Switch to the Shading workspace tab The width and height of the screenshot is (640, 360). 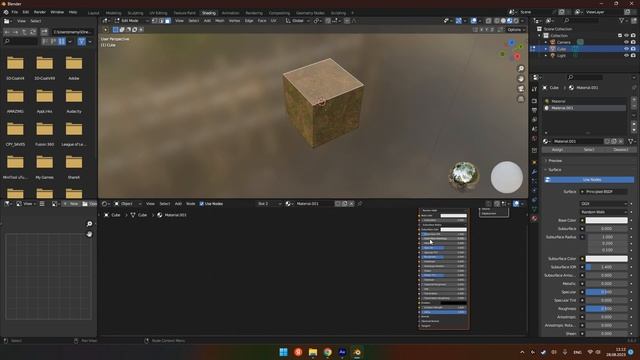[x=209, y=13]
